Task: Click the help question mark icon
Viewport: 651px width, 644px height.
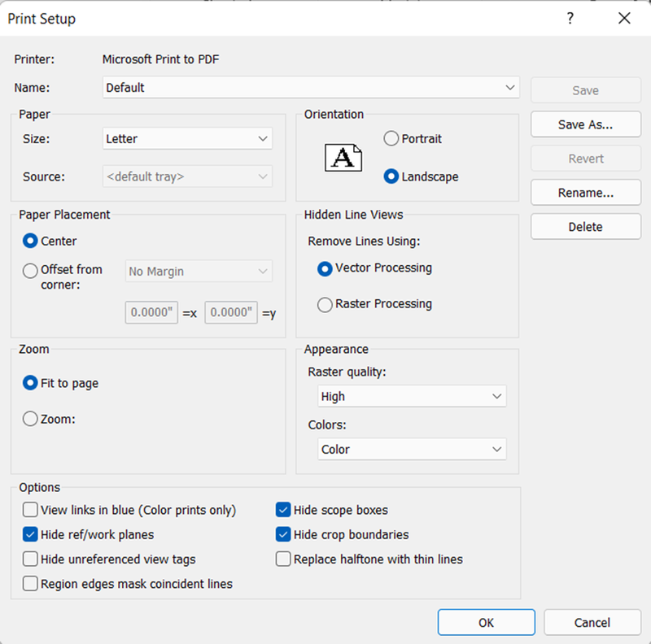Action: point(570,18)
